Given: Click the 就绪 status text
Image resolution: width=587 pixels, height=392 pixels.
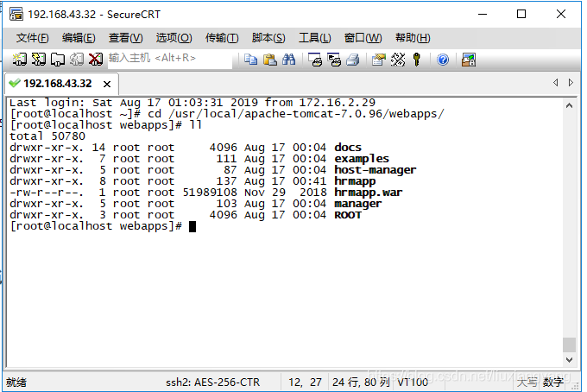Looking at the screenshot, I should point(16,383).
